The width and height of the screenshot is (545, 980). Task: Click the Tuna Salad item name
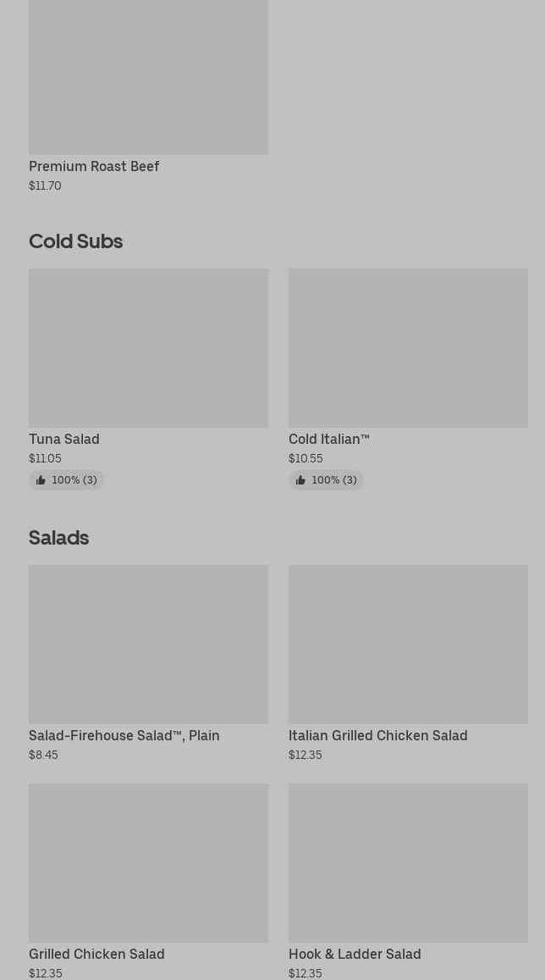64,439
